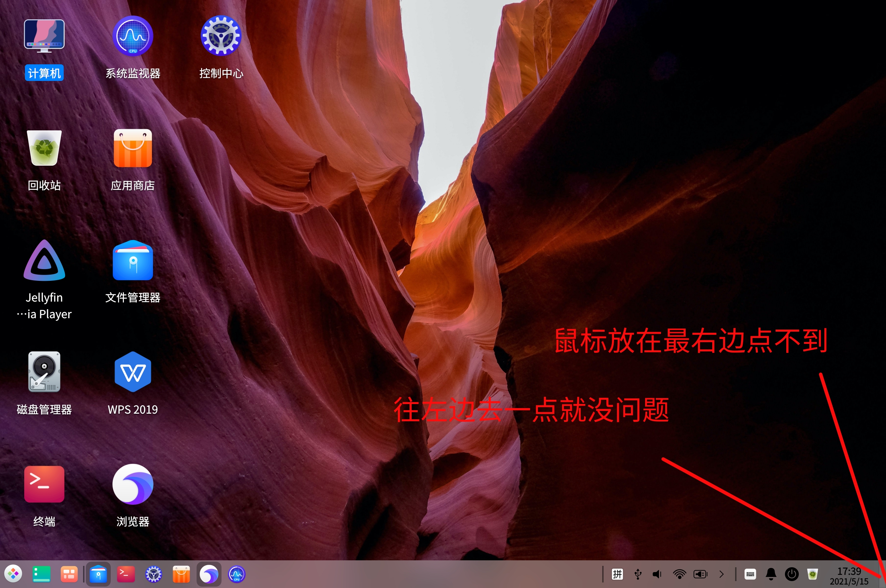This screenshot has height=588, width=886.
Task: Toggle the onscreen keyboard tray icon
Action: 750,574
